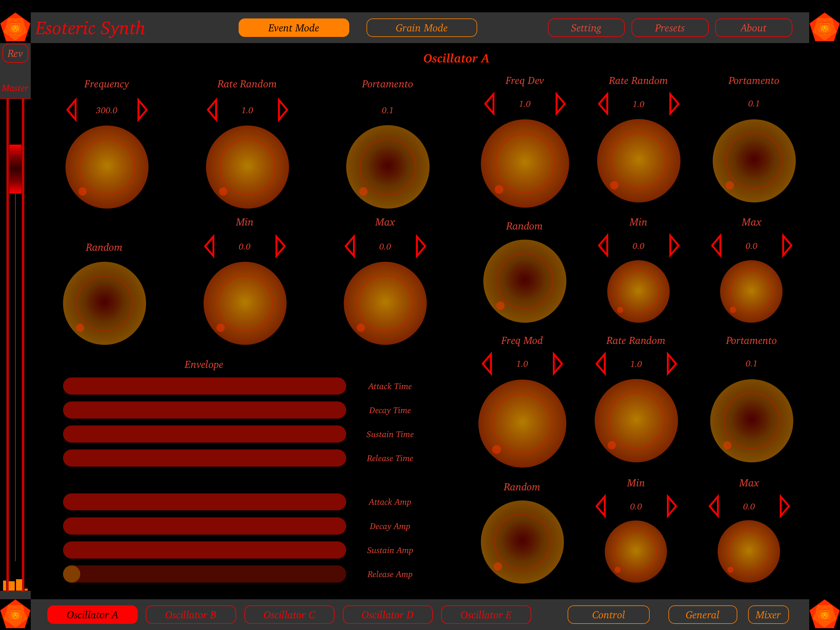
Task: Decrease Freq Mod with left arrow
Action: point(488,364)
